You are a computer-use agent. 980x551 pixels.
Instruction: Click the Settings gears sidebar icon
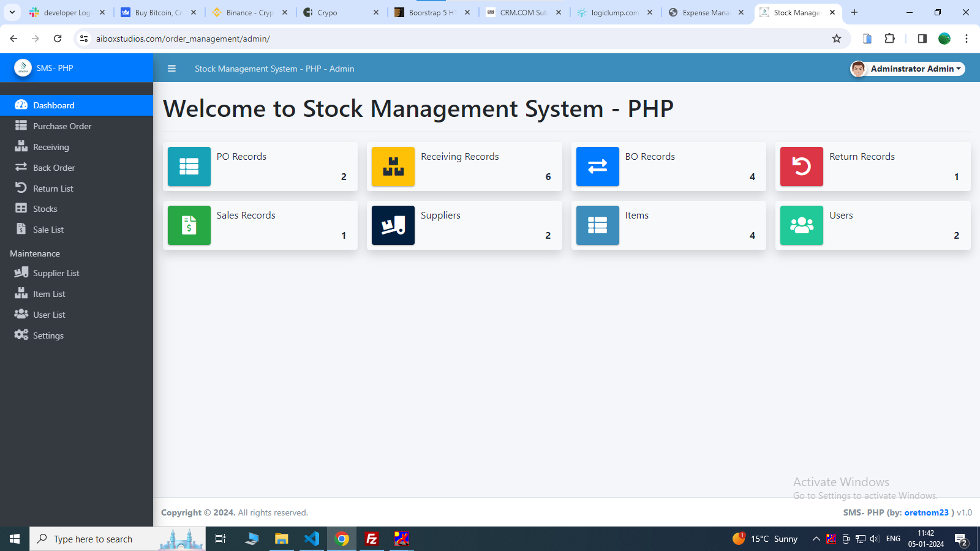(x=21, y=335)
